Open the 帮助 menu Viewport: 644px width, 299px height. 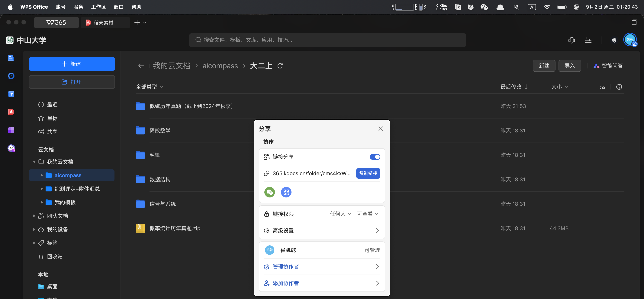coord(136,7)
